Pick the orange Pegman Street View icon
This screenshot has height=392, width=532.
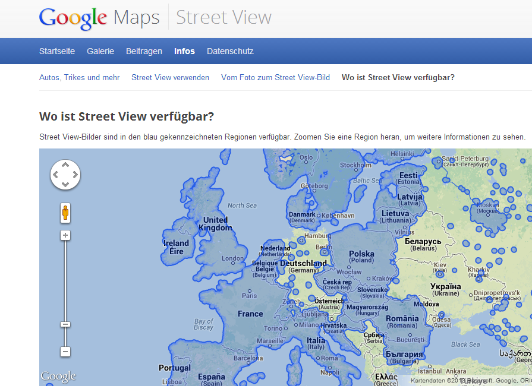65,213
